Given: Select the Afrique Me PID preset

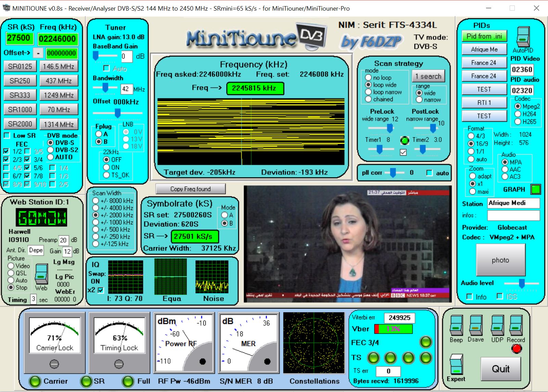Looking at the screenshot, I should click(484, 49).
